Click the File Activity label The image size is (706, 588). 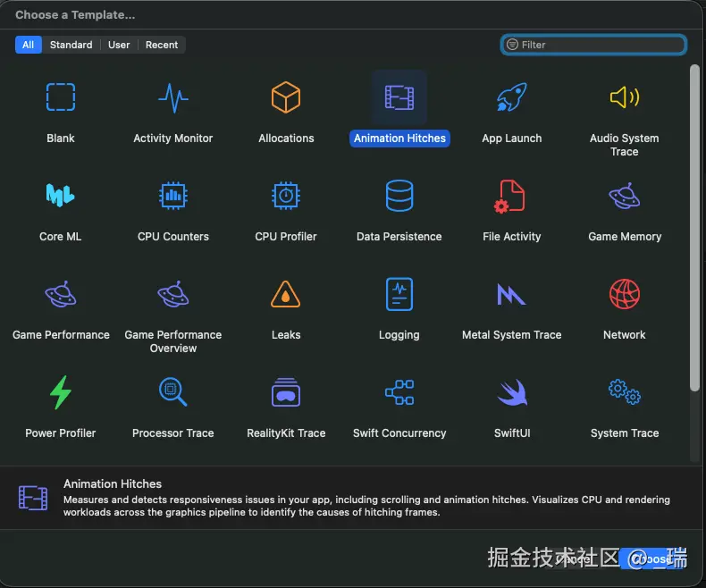coord(512,237)
